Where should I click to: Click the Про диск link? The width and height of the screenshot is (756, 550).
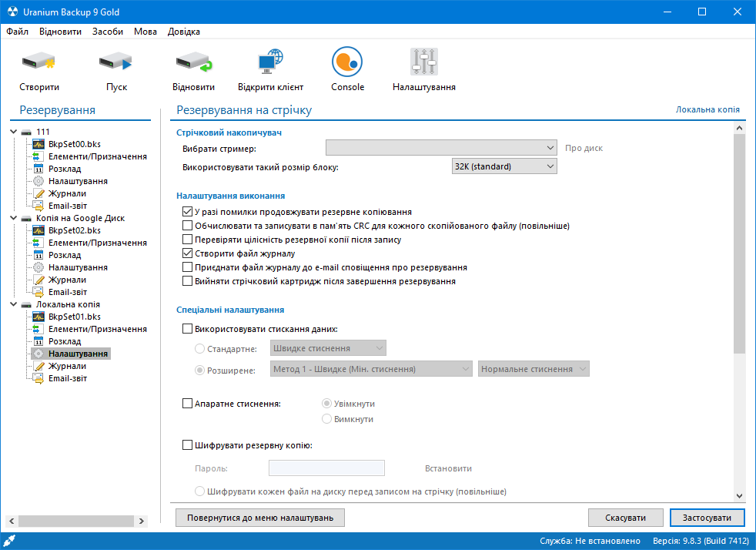click(584, 148)
